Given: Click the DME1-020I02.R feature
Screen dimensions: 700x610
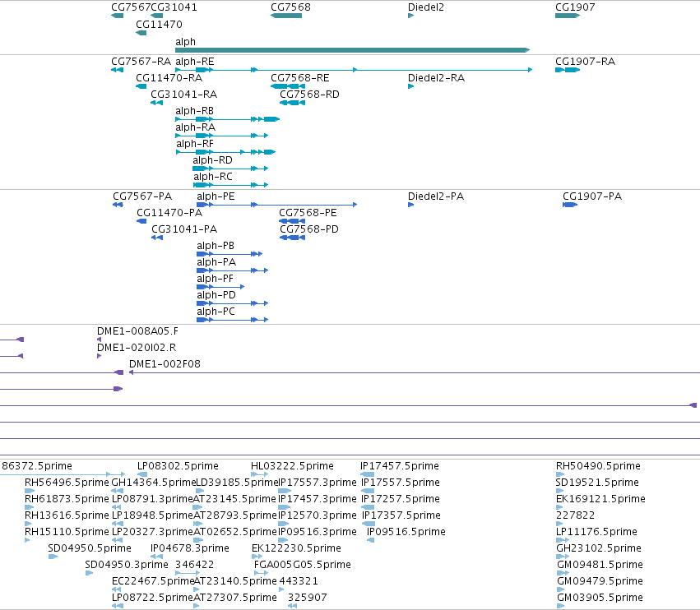Looking at the screenshot, I should 99,356.
